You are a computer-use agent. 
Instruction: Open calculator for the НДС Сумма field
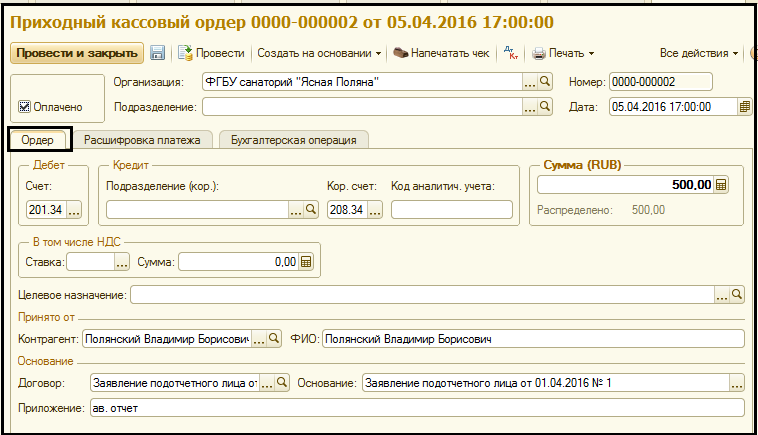(x=306, y=262)
